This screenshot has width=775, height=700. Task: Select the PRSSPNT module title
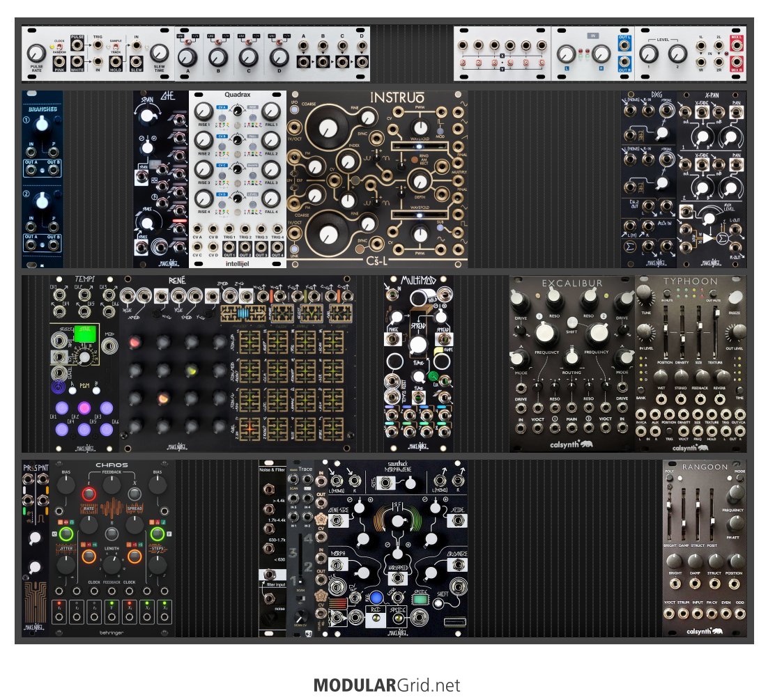(36, 467)
